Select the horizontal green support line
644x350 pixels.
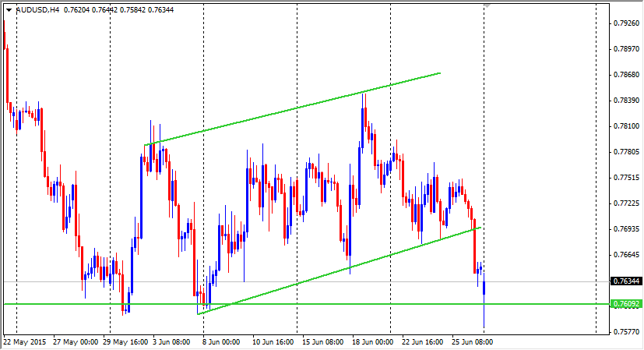pos(306,304)
